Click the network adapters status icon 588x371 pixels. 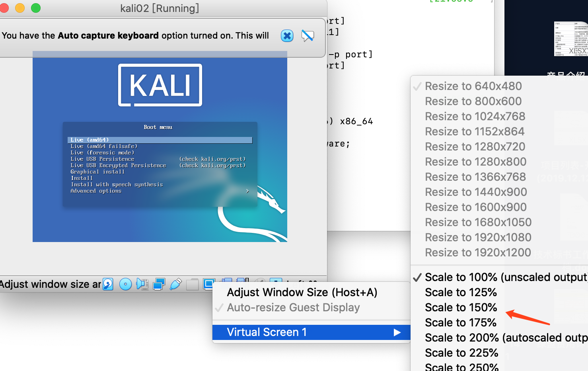pyautogui.click(x=159, y=284)
